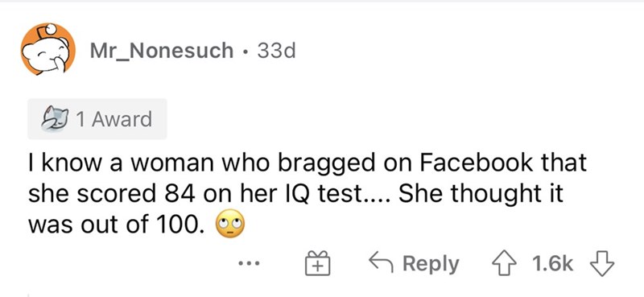Click the curved reply arrow icon

coord(382,262)
